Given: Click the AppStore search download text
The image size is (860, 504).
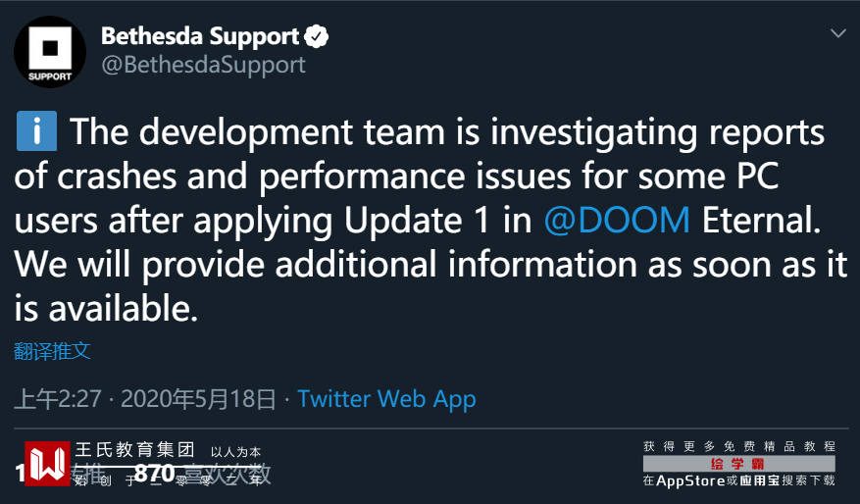Looking at the screenshot, I should [738, 480].
